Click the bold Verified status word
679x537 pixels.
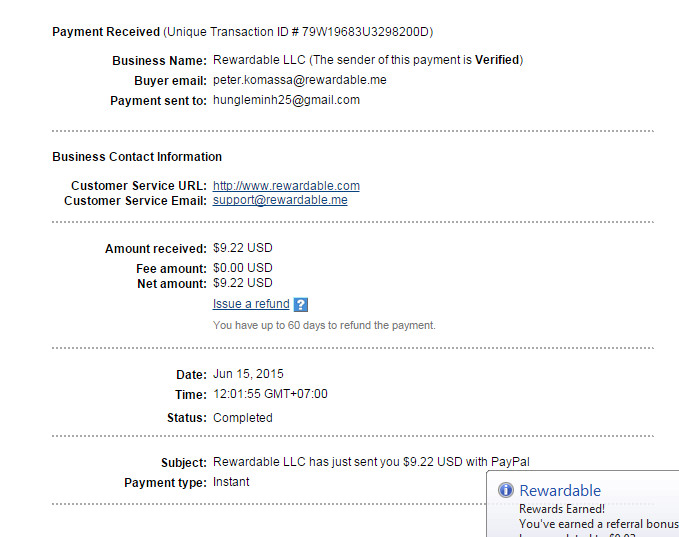point(496,60)
